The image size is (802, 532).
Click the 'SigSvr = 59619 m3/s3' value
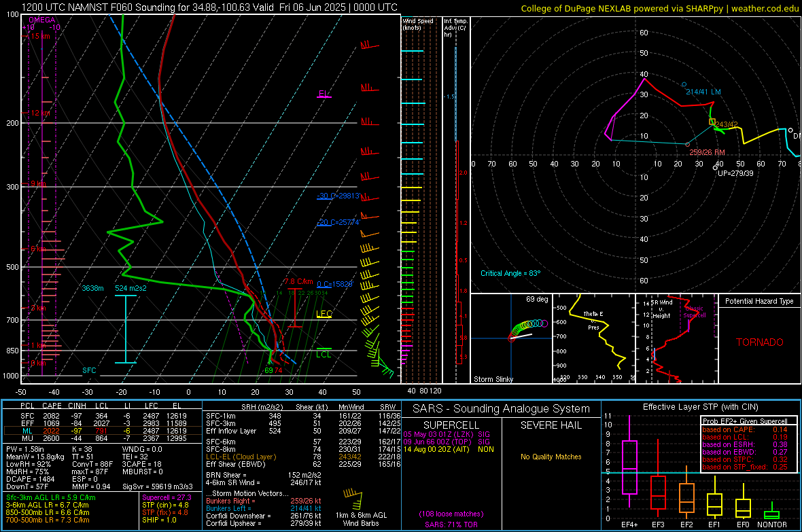pyautogui.click(x=158, y=486)
